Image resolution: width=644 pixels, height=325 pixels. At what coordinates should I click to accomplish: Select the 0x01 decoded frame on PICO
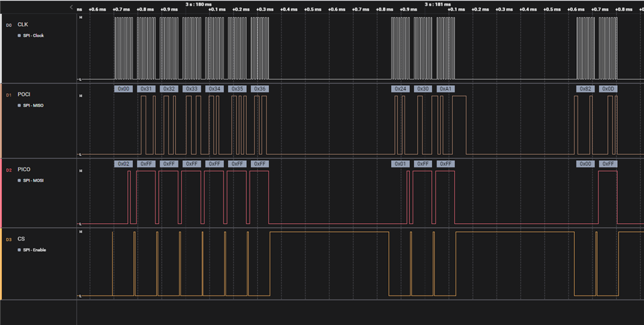pyautogui.click(x=400, y=164)
